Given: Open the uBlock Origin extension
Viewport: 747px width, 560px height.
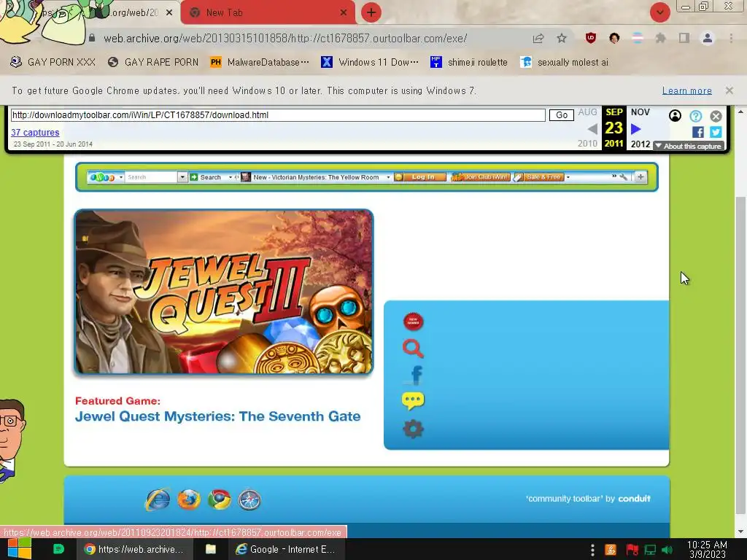Looking at the screenshot, I should 591,38.
